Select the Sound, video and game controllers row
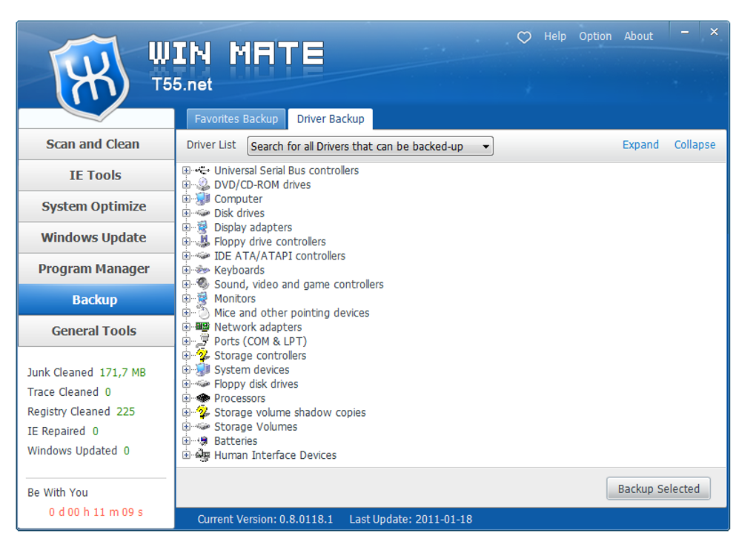Viewport: 756px width, 556px height. [x=299, y=284]
